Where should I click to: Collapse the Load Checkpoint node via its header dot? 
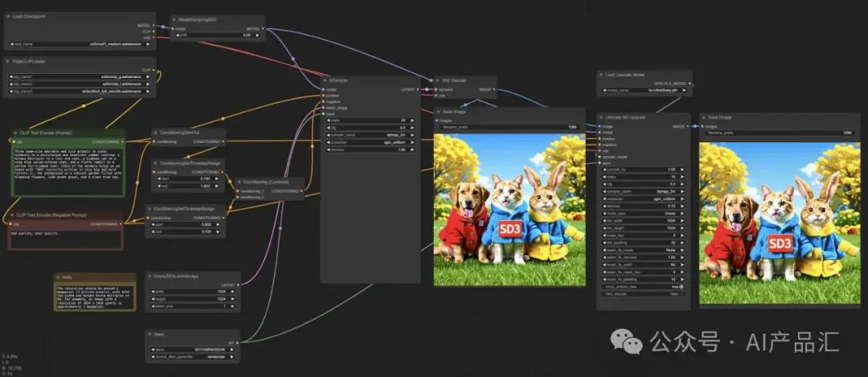pyautogui.click(x=8, y=17)
